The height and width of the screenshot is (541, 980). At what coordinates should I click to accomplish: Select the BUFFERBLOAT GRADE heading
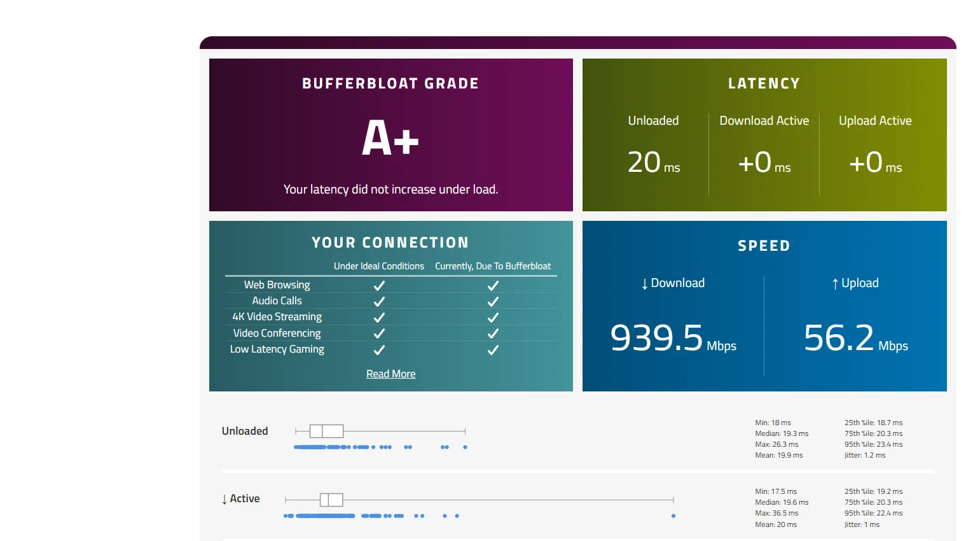pos(390,84)
